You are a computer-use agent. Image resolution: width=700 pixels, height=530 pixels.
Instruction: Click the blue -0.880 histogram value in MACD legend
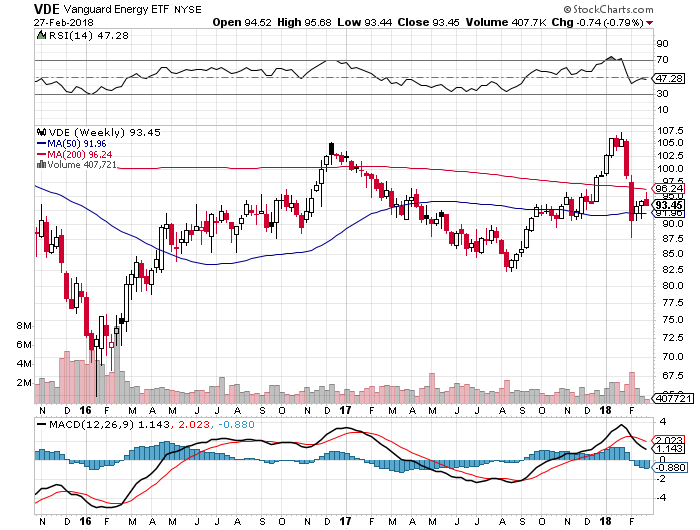[x=236, y=424]
